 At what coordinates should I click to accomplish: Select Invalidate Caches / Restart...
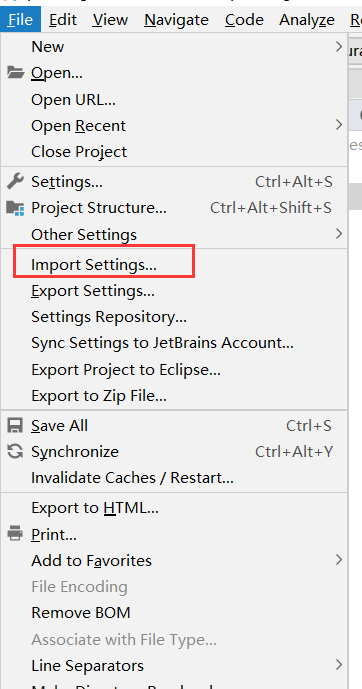click(174, 478)
